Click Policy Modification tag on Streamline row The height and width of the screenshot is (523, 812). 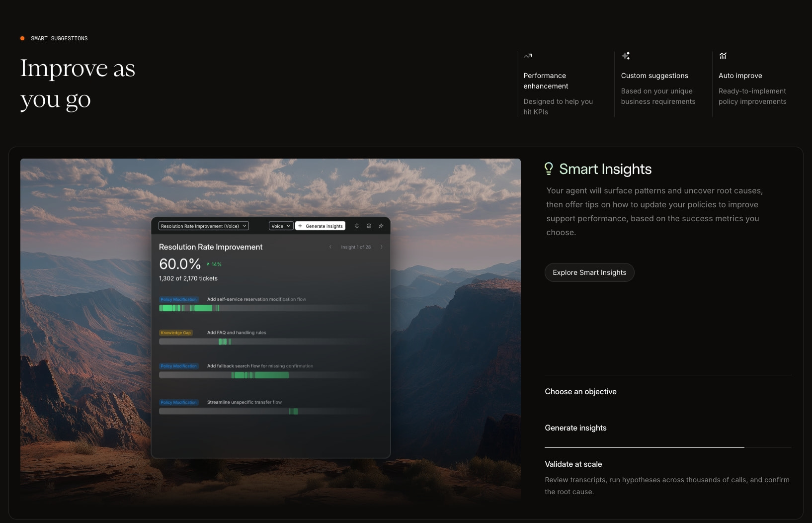pyautogui.click(x=178, y=402)
